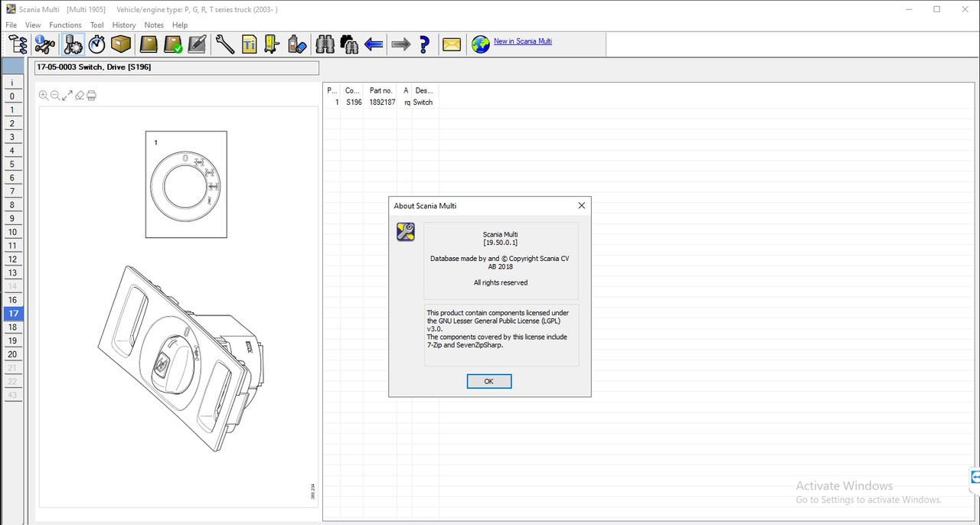Click the Des... column header
This screenshot has height=525, width=980.
pos(424,90)
